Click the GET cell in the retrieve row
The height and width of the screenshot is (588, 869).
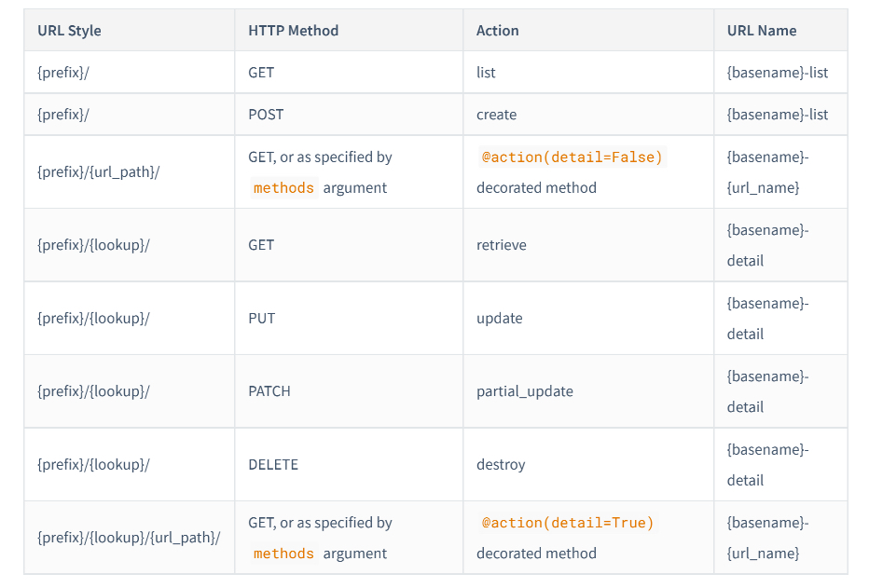[x=261, y=245]
